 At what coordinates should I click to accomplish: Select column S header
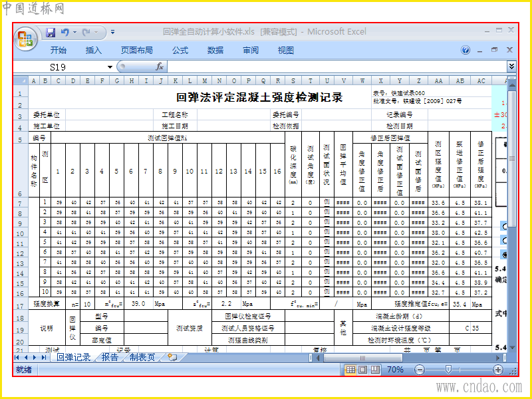(x=293, y=80)
